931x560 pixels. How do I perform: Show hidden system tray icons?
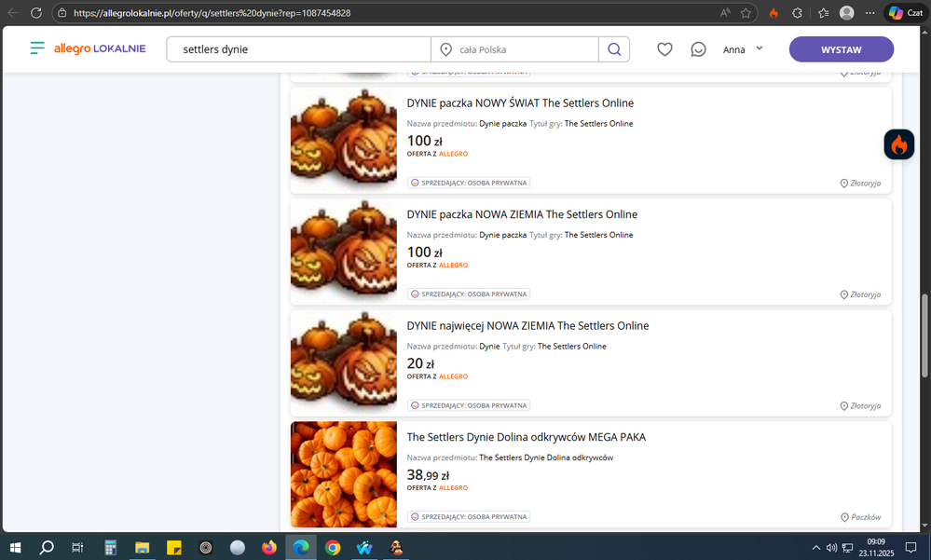(816, 548)
